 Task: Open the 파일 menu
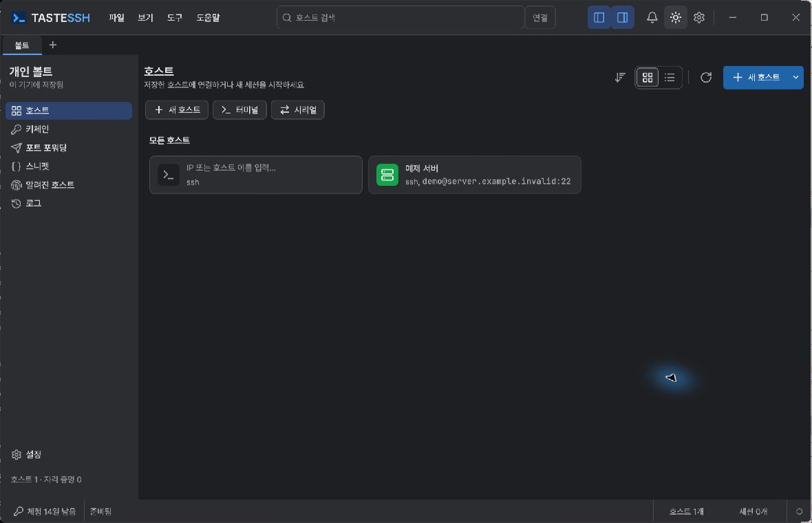116,18
